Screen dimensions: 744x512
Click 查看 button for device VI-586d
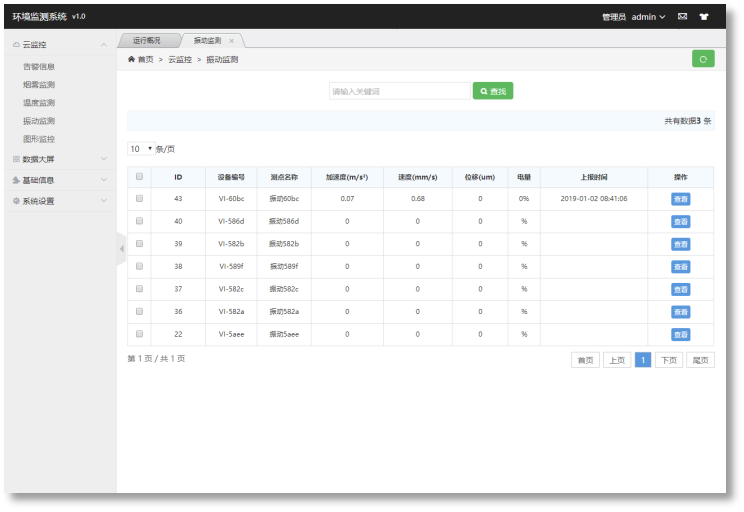point(680,222)
